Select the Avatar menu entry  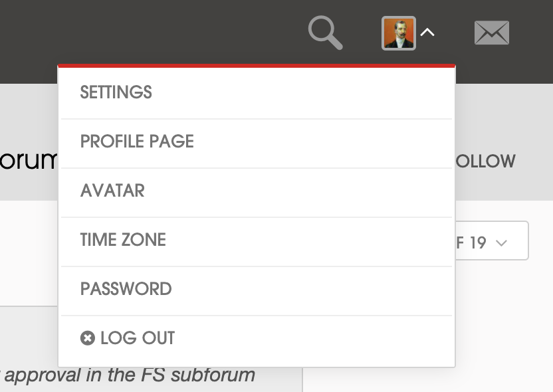coord(112,191)
